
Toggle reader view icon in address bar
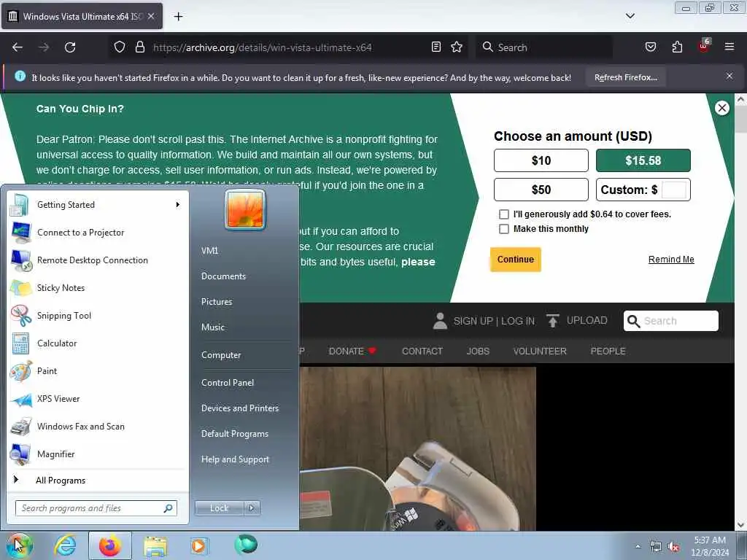[436, 47]
